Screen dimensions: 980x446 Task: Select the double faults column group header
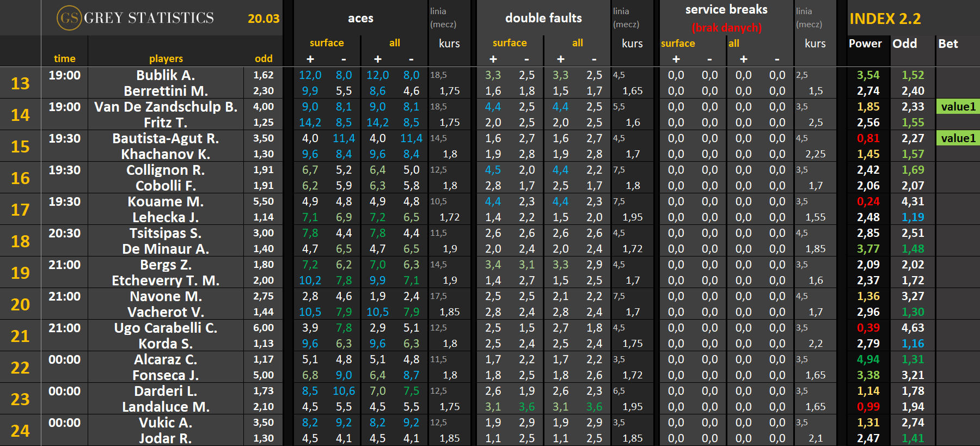pyautogui.click(x=543, y=18)
